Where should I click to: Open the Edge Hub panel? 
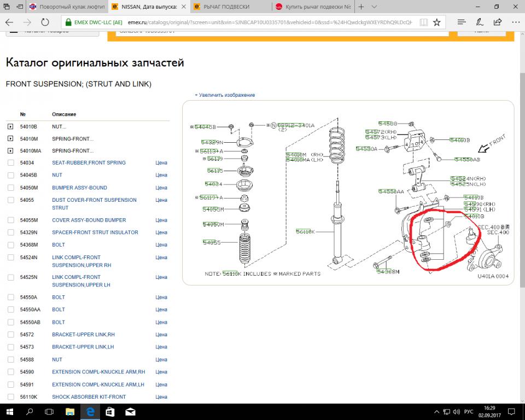pos(462,22)
